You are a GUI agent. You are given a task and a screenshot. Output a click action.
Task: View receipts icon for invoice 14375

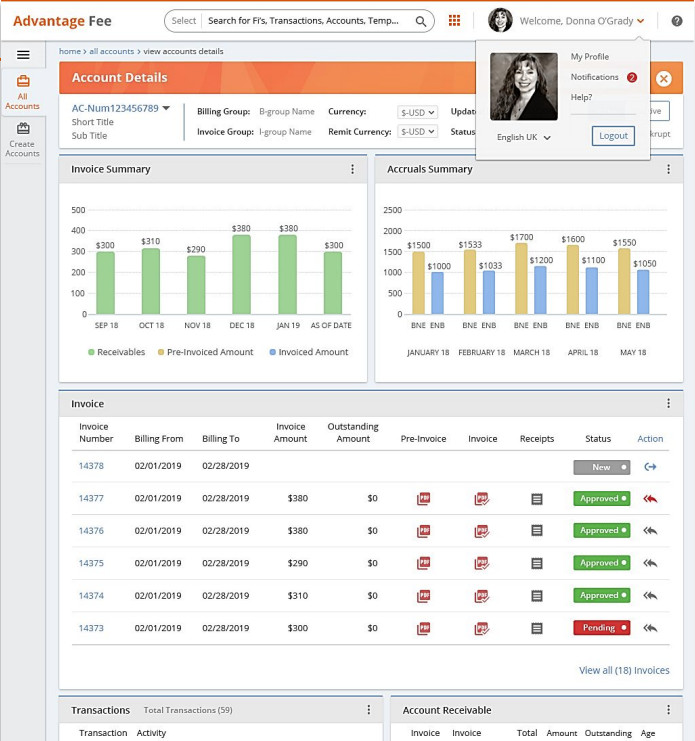tap(536, 563)
